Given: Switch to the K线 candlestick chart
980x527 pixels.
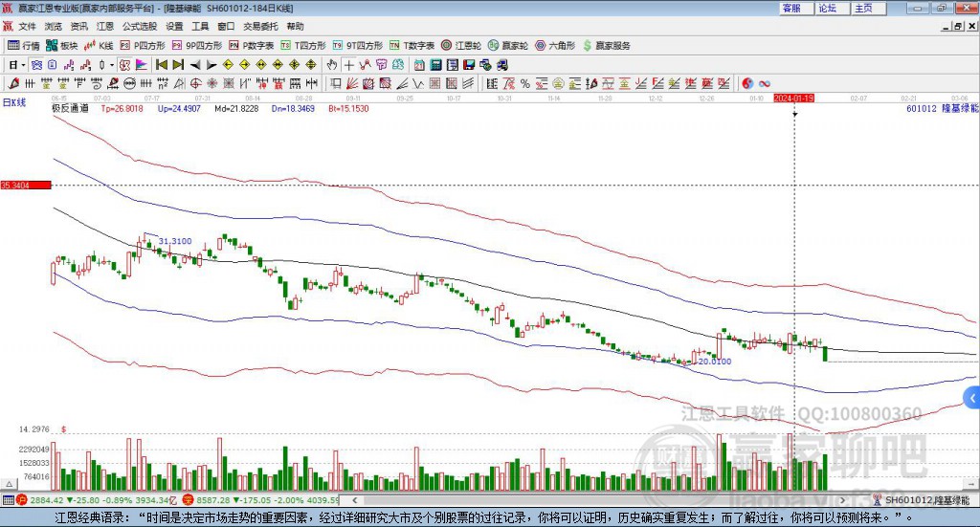Looking at the screenshot, I should tap(99, 46).
